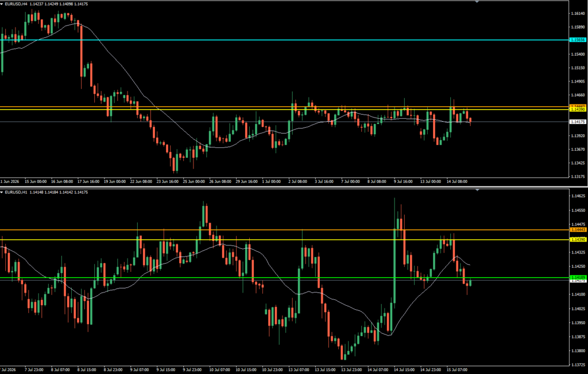Click the 29 Jun 16:00 time label
The height and width of the screenshot is (374, 588).
click(x=247, y=181)
